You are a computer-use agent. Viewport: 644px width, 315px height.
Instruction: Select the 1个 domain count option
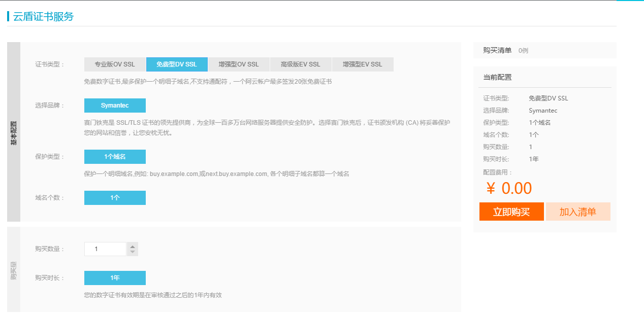pos(115,198)
